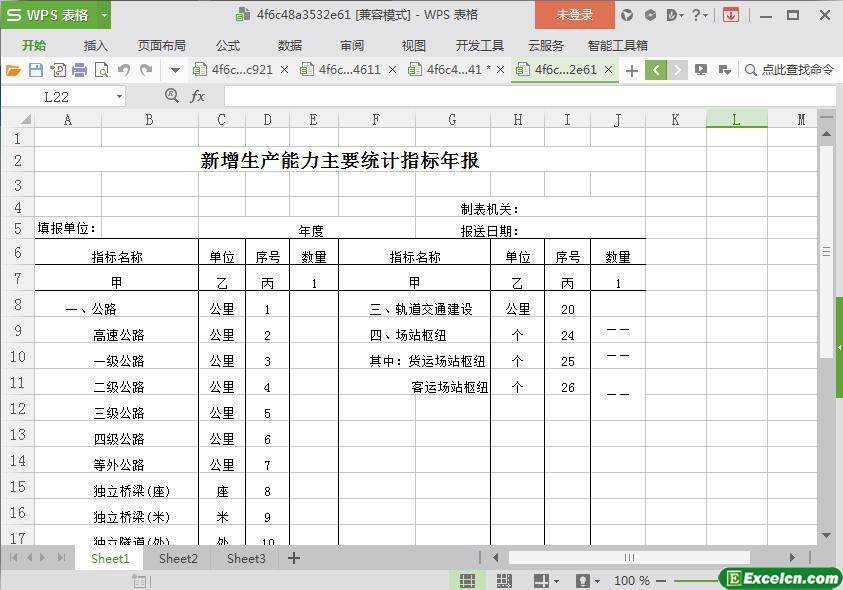This screenshot has height=590, width=843.
Task: Jump to last sheet navigation arrow
Action: tap(61, 558)
